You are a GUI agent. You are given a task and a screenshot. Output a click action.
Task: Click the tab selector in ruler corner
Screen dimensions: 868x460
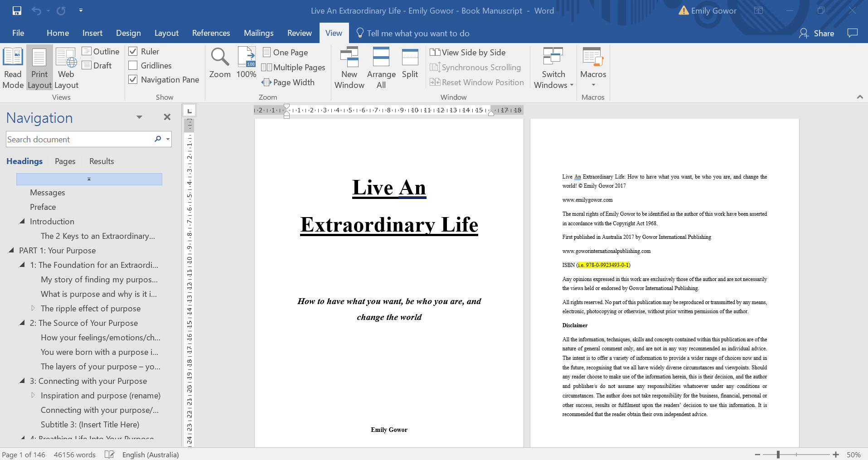189,110
